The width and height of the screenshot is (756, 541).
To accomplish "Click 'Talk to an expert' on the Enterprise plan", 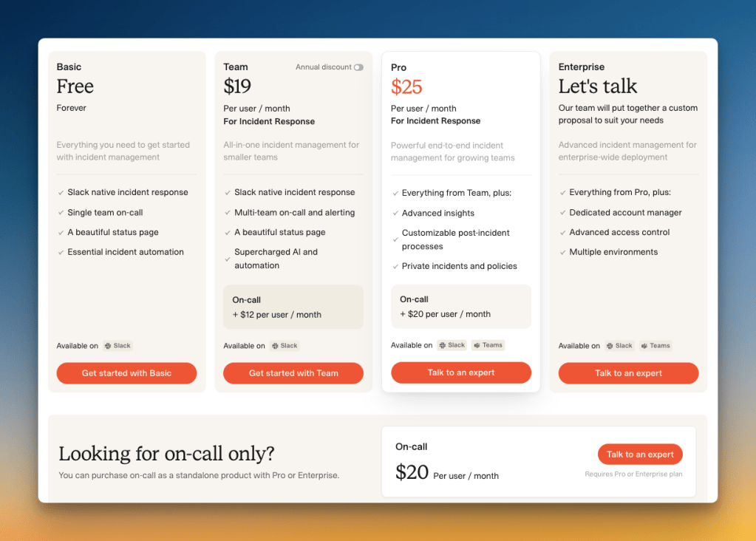I will pyautogui.click(x=627, y=373).
